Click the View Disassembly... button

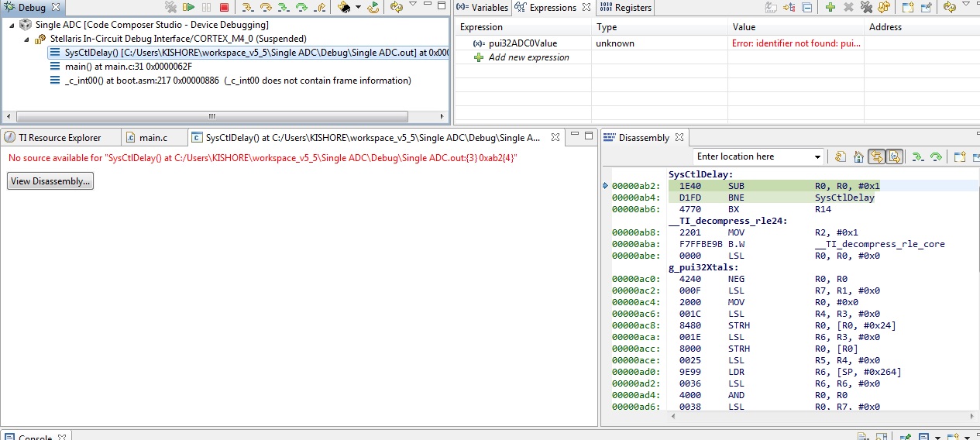tap(50, 181)
